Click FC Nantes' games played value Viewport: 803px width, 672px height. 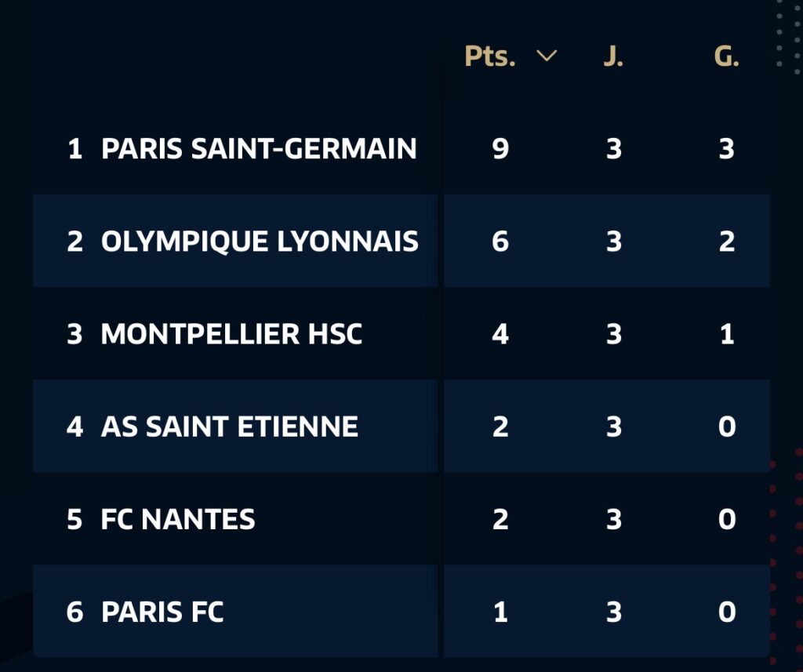coord(614,519)
